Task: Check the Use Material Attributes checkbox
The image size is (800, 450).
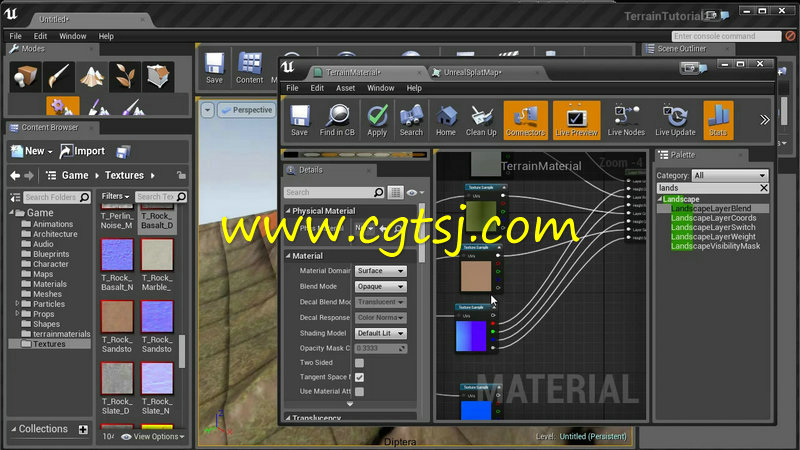Action: (360, 391)
